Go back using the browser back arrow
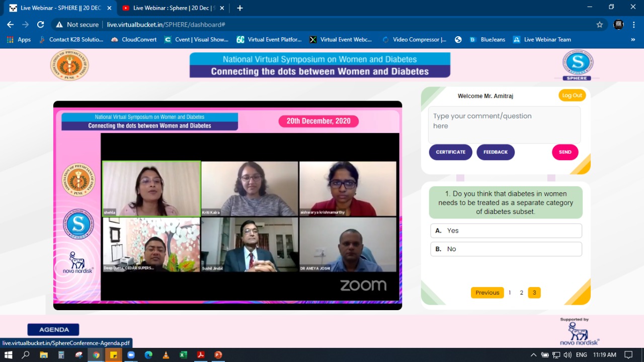This screenshot has height=362, width=644. click(x=11, y=25)
